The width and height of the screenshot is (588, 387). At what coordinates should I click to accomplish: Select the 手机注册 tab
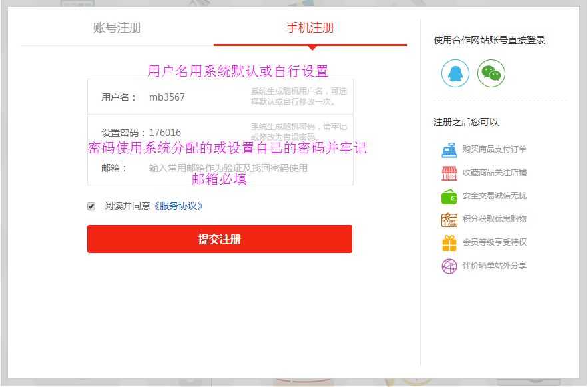point(310,28)
